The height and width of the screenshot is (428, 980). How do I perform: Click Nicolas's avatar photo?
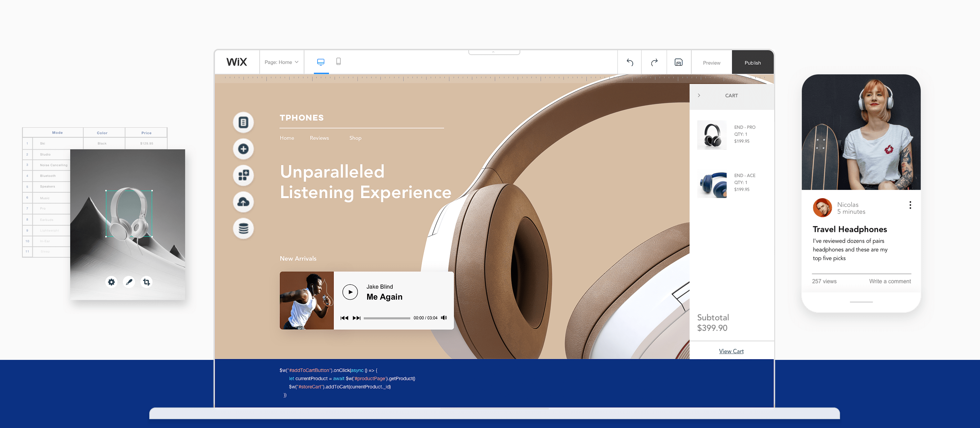tap(822, 208)
